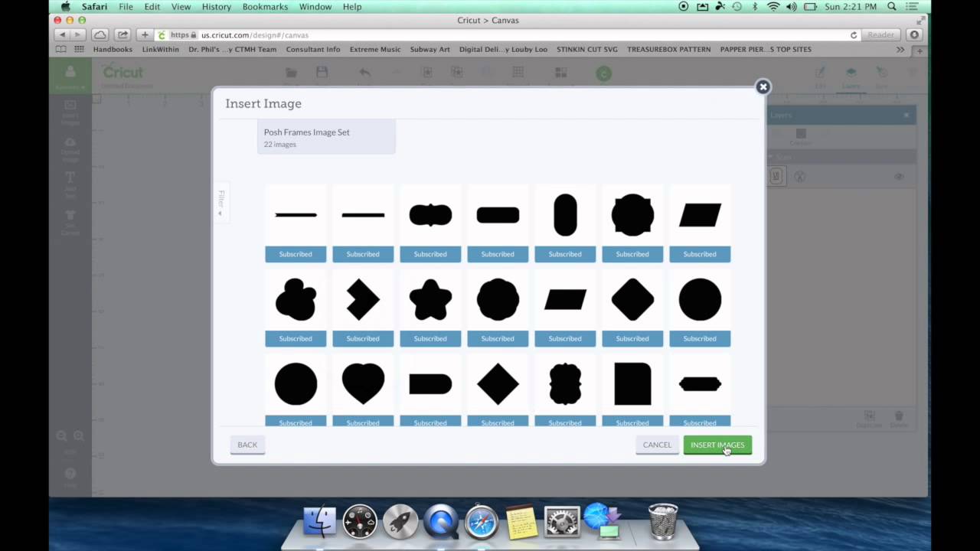Select the rounded-corner diamond frame image
The height and width of the screenshot is (551, 980).
(x=632, y=299)
